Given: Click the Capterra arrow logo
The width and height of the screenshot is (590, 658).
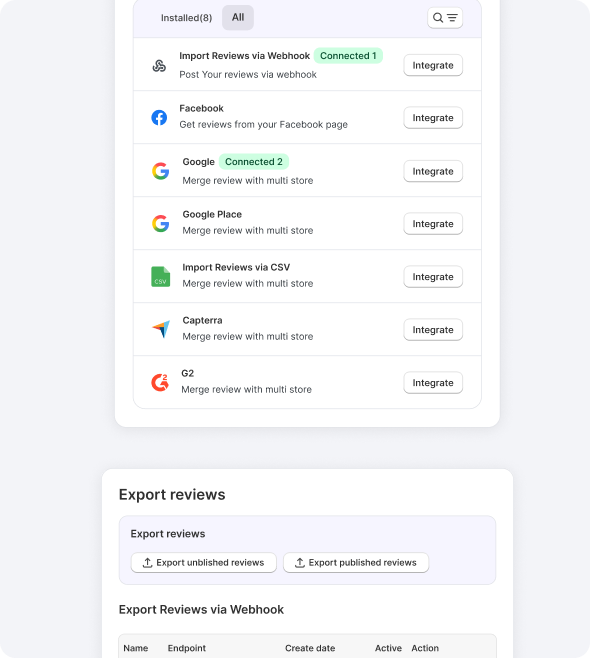Looking at the screenshot, I should (161, 329).
